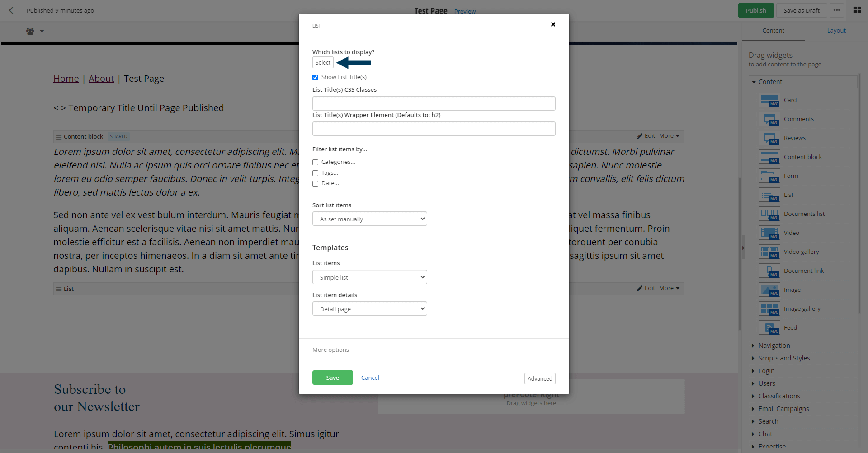Click the Content block drag handle icon

click(x=58, y=137)
